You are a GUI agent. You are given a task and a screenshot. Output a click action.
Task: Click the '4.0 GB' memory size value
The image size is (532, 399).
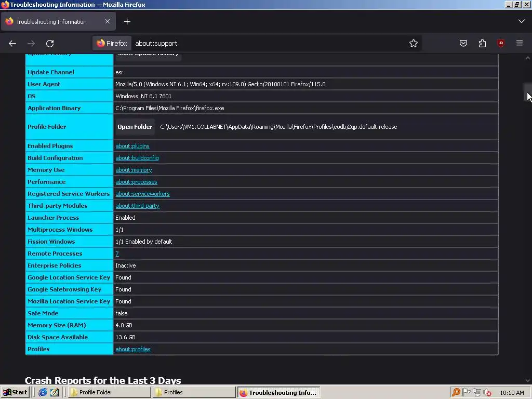(124, 325)
